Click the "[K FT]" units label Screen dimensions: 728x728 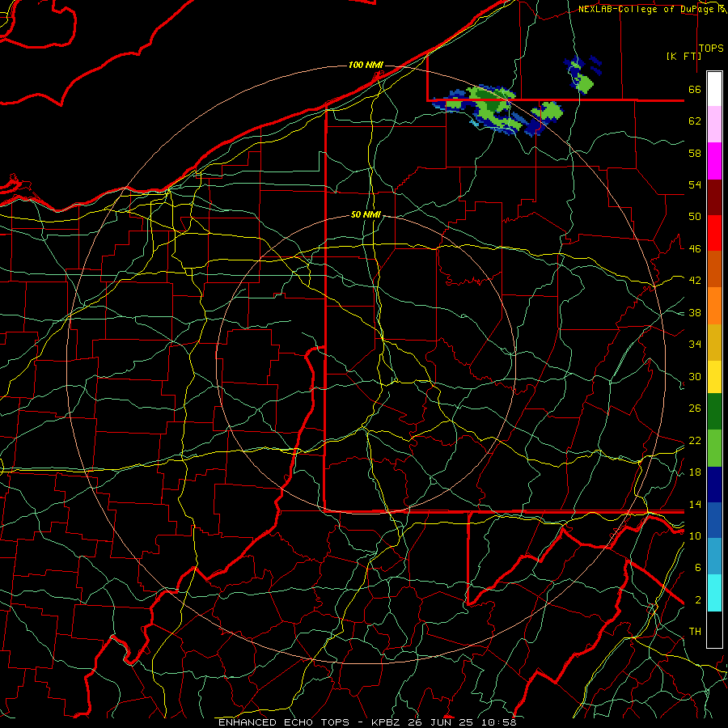tap(684, 56)
